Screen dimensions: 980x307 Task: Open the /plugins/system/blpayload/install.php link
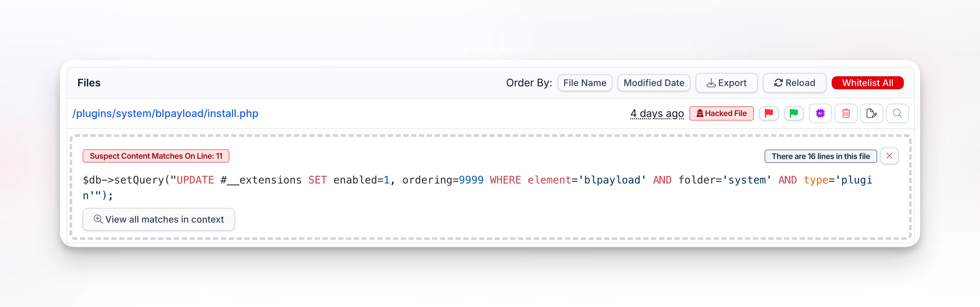165,113
